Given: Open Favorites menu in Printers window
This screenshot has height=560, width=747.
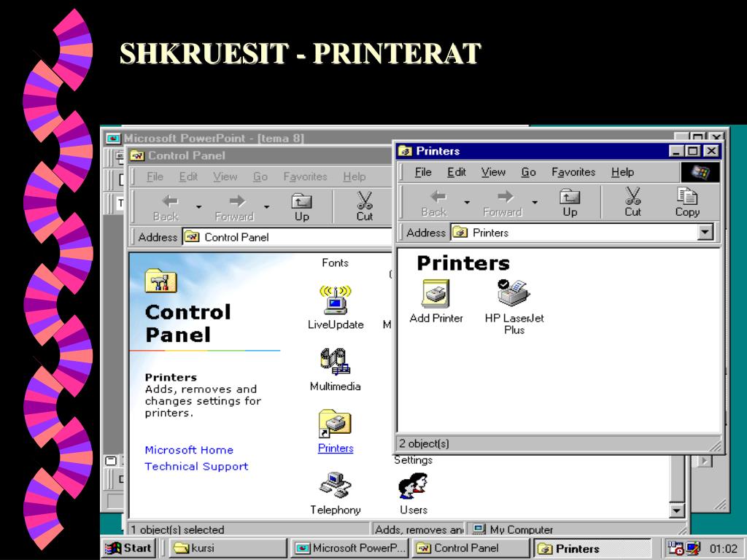Looking at the screenshot, I should tap(573, 172).
